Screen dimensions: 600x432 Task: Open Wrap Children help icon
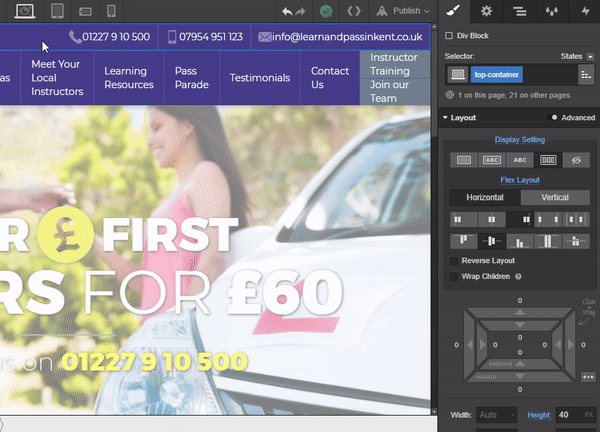point(518,277)
